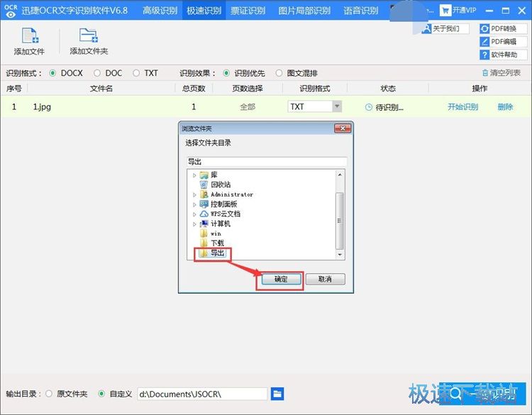
Task: Open TXT format dropdown for 1.jpg
Action: 336,106
